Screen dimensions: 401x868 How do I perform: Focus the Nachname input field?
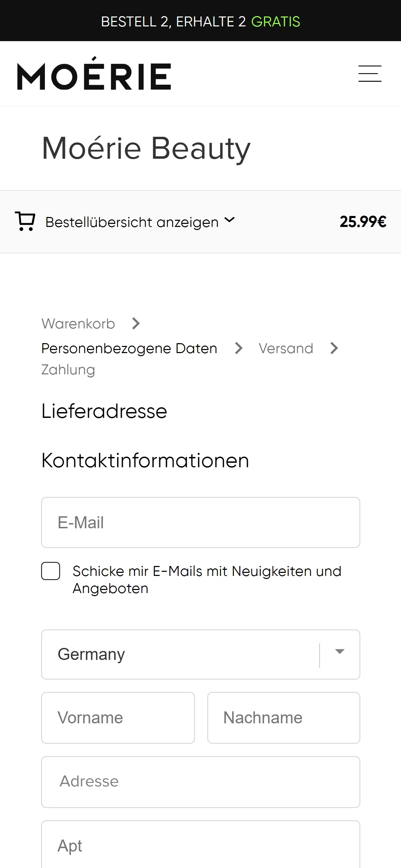point(283,718)
